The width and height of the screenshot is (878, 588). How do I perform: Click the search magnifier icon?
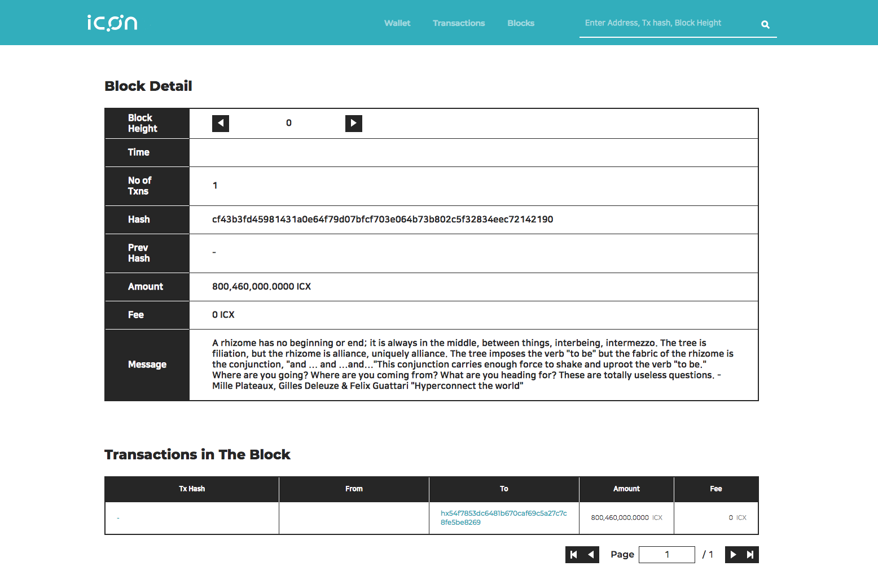tap(765, 24)
